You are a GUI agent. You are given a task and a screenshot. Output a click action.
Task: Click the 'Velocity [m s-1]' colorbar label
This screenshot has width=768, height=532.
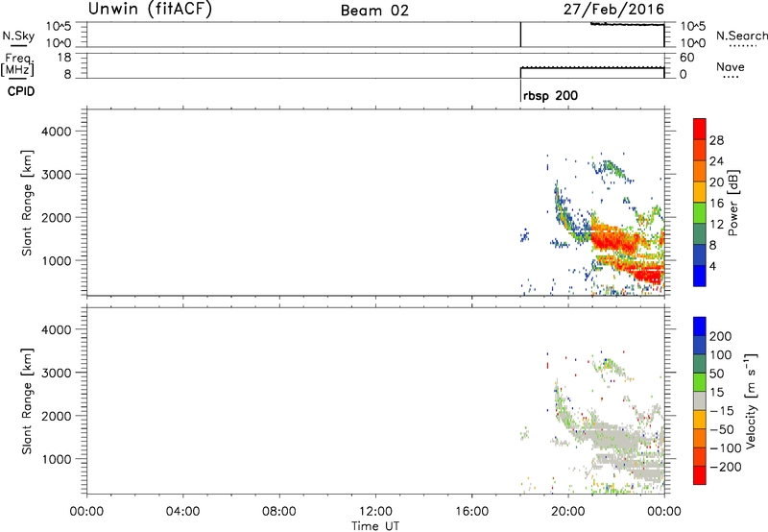tap(751, 400)
